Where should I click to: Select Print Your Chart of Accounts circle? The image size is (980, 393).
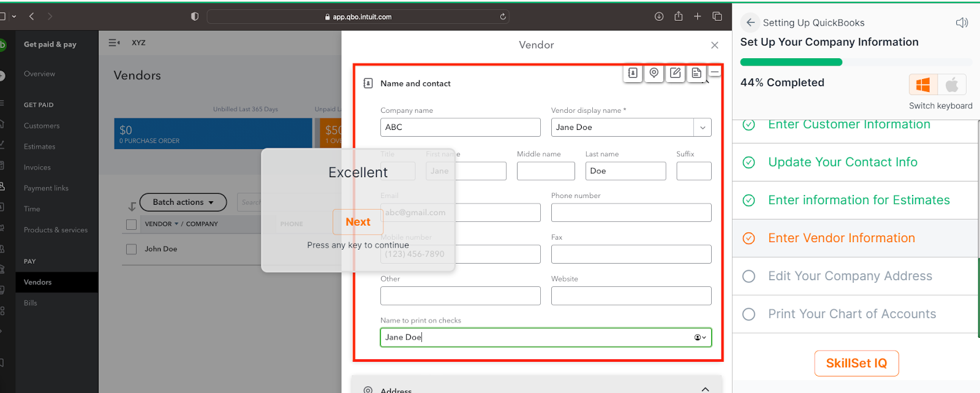coord(748,315)
